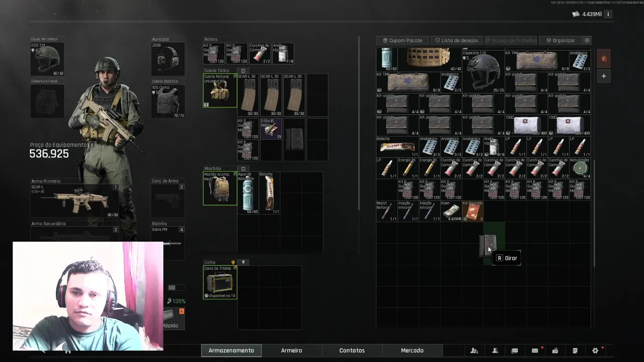Select Bolacha item inside the Mochila
The height and width of the screenshot is (362, 644).
pyautogui.click(x=270, y=193)
